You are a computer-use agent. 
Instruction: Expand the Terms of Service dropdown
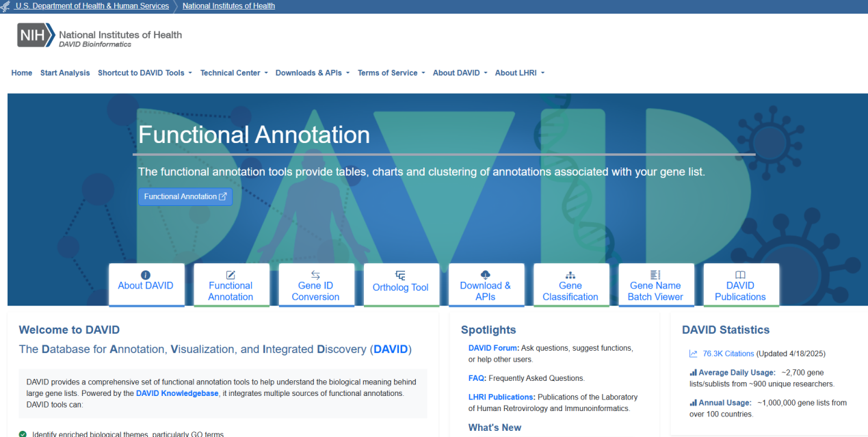click(391, 73)
